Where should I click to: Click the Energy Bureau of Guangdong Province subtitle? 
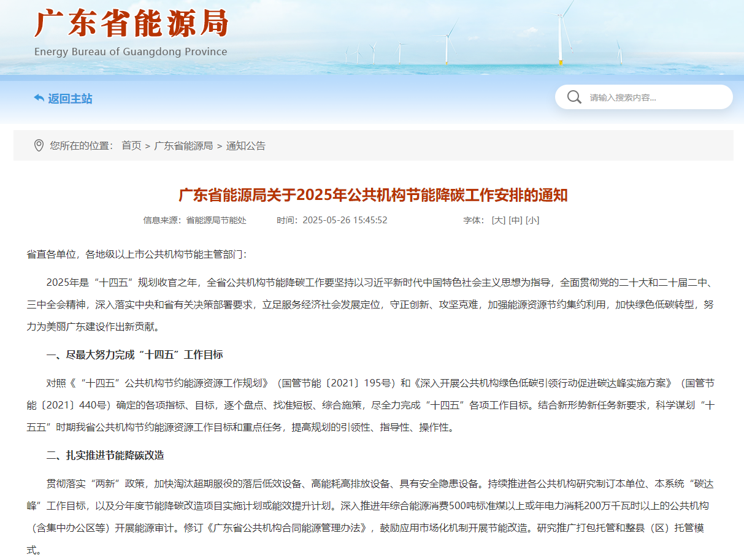(x=131, y=52)
